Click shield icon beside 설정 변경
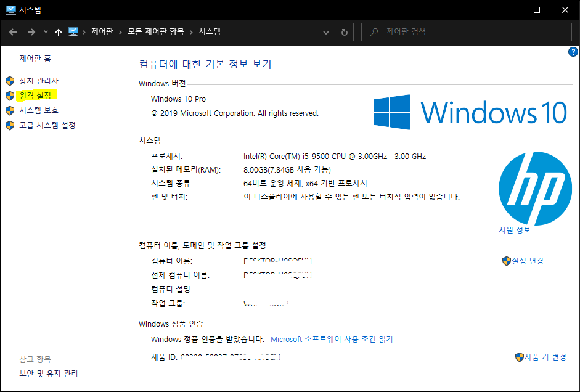580x392 pixels. pyautogui.click(x=507, y=261)
